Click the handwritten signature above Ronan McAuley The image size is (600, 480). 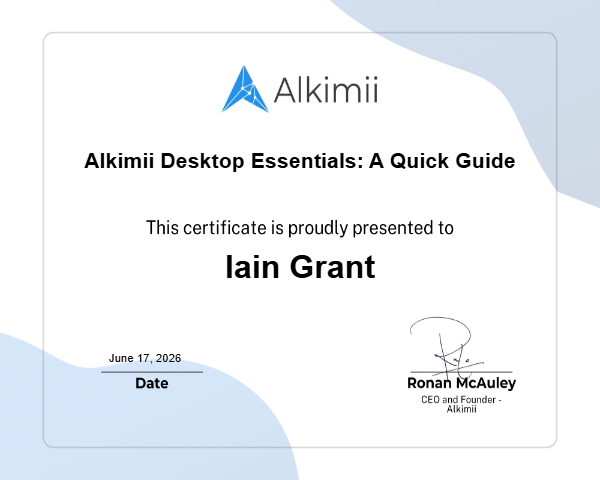point(447,346)
